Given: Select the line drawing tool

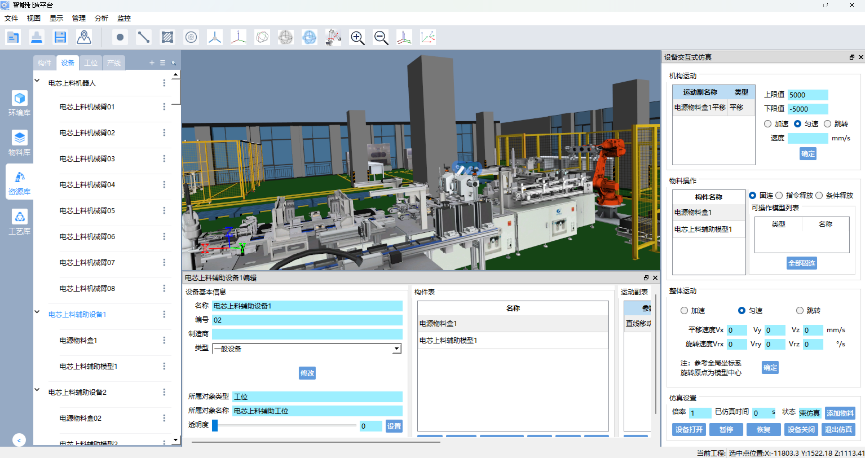Looking at the screenshot, I should 143,38.
